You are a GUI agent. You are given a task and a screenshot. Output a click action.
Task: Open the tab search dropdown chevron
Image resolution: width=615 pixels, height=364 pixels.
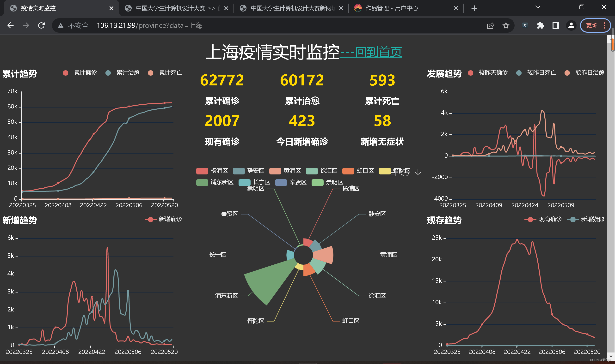[x=538, y=7]
